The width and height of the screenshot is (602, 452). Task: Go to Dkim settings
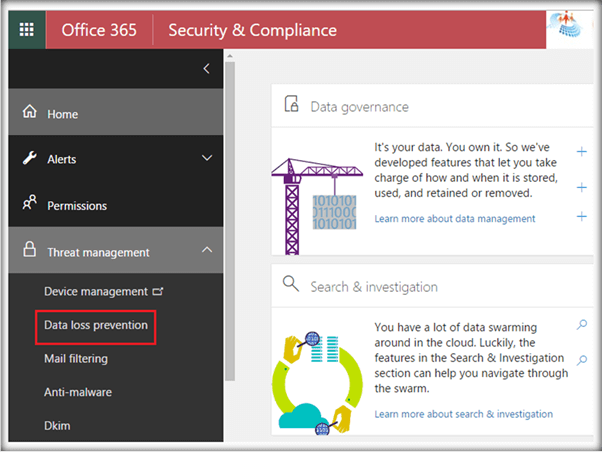(x=57, y=425)
